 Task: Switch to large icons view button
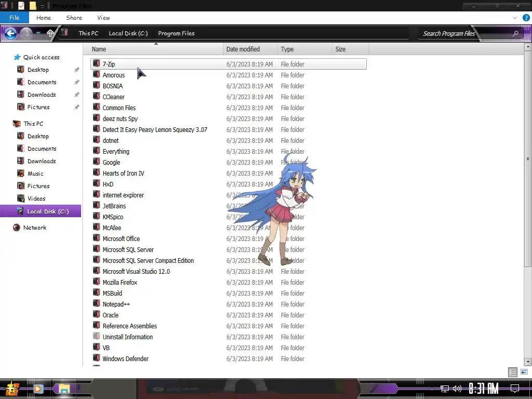(x=524, y=372)
